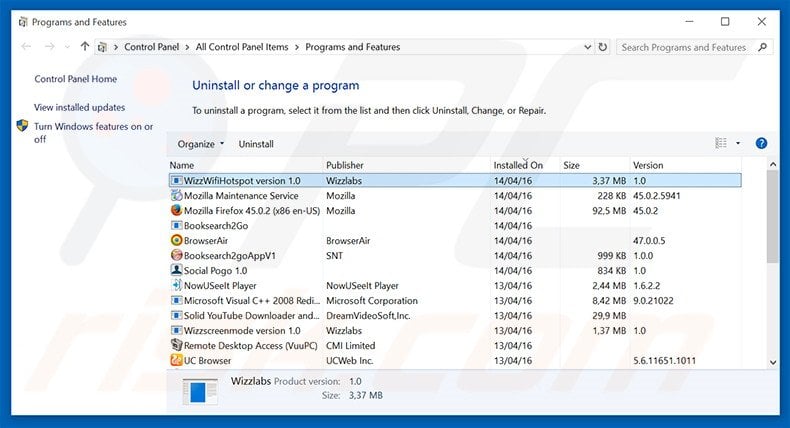
Task: Open View installed updates link
Action: [x=80, y=107]
